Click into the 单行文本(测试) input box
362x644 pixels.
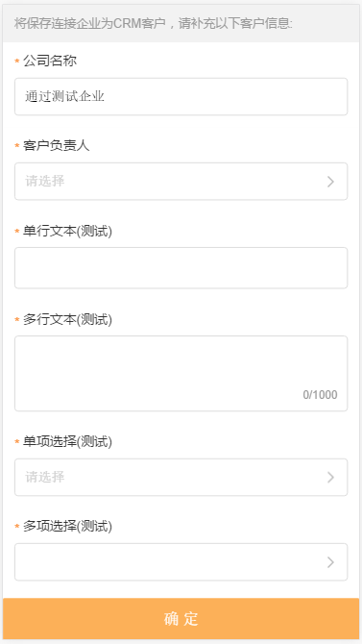pyautogui.click(x=181, y=268)
